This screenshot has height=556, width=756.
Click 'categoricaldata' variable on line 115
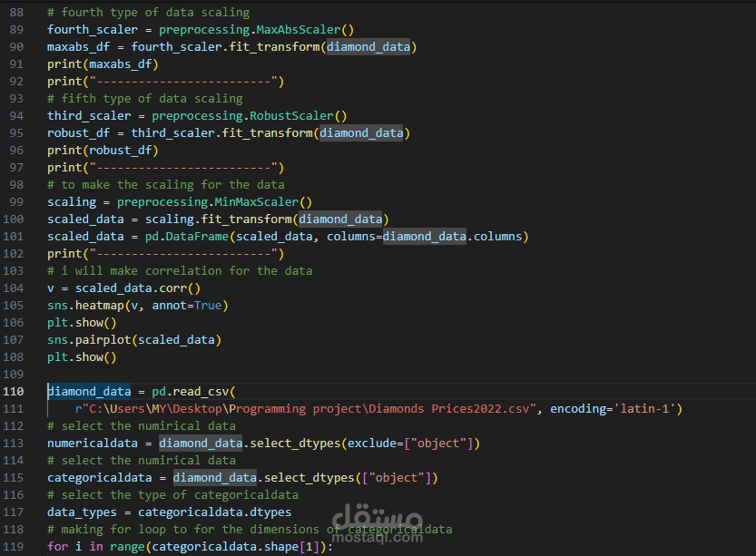[99, 478]
